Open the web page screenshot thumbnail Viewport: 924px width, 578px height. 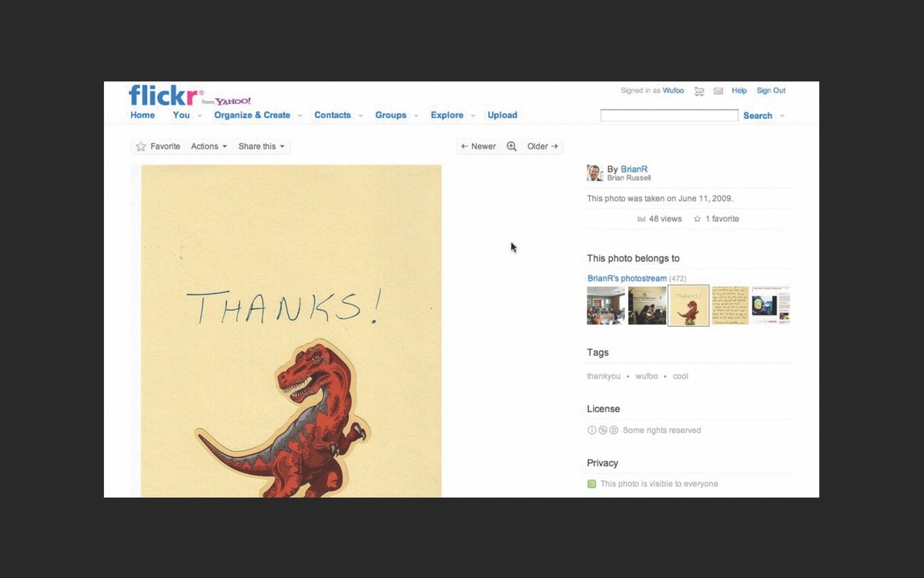(x=771, y=305)
